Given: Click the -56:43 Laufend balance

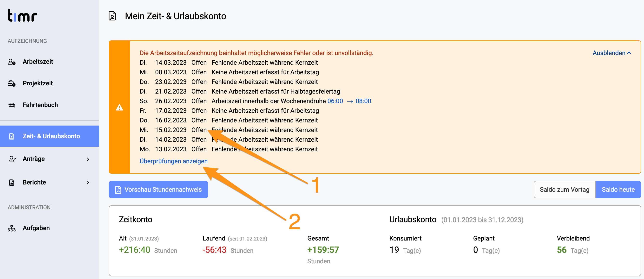Looking at the screenshot, I should (215, 250).
